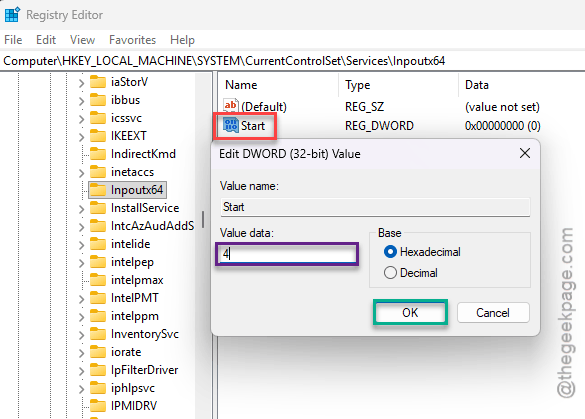Click the 0x00000000 (0) data value
This screenshot has width=585, height=419.
pyautogui.click(x=503, y=126)
